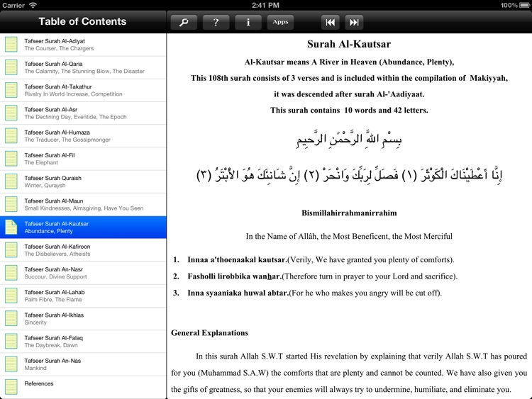Image resolution: width=532 pixels, height=399 pixels.
Task: Click the Surah Al-Kautsar page title
Action: (349, 44)
